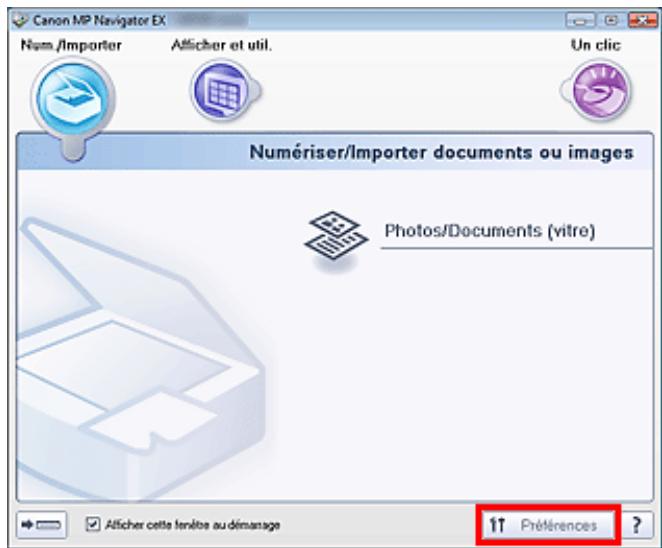
Task: Toggle Afficher cette fenêtre au démarrage checkbox
Action: (x=93, y=525)
